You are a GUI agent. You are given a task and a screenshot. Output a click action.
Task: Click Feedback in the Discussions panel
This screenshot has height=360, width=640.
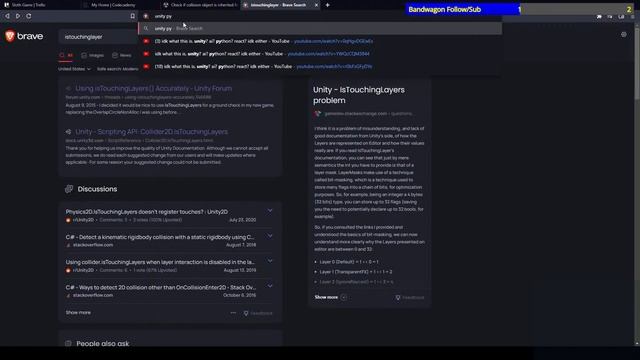click(x=258, y=313)
